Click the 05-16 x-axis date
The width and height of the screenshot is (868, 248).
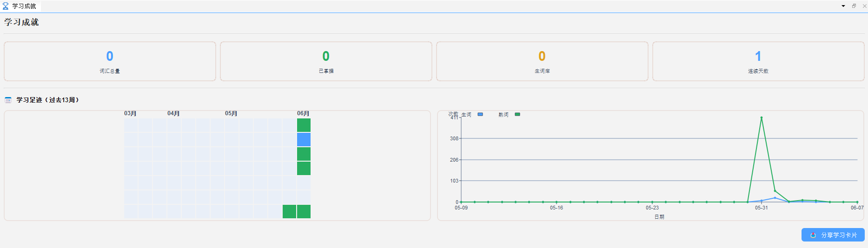557,208
